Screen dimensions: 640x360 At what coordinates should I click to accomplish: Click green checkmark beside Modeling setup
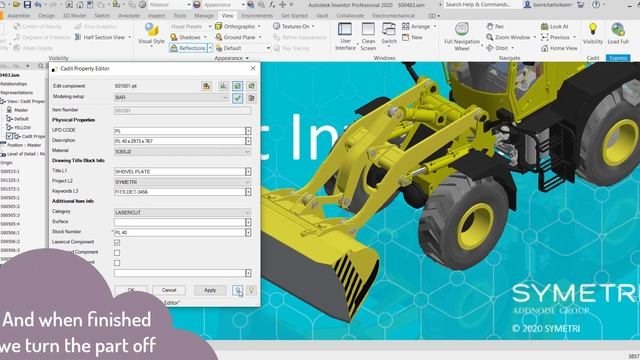coord(238,98)
